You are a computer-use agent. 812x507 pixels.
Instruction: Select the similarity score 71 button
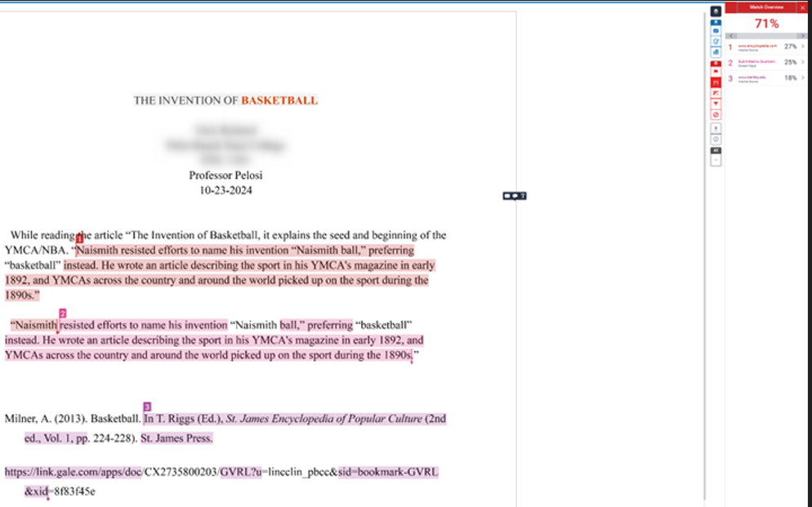click(x=716, y=82)
